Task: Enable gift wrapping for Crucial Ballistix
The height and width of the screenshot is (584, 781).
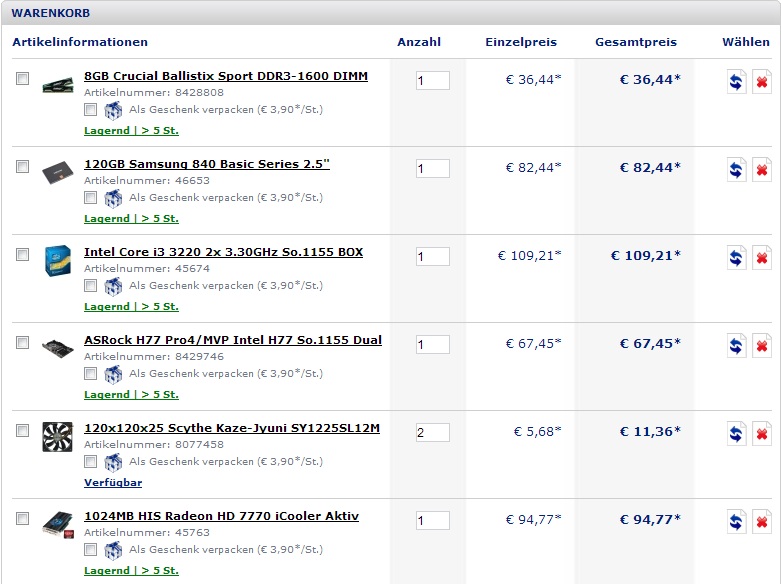Action: tap(90, 110)
